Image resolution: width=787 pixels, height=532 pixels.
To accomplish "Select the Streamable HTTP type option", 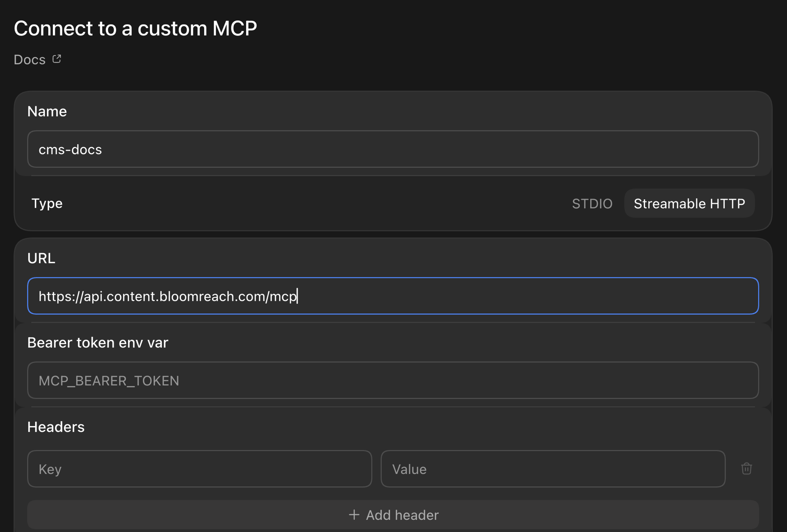I will coord(689,204).
